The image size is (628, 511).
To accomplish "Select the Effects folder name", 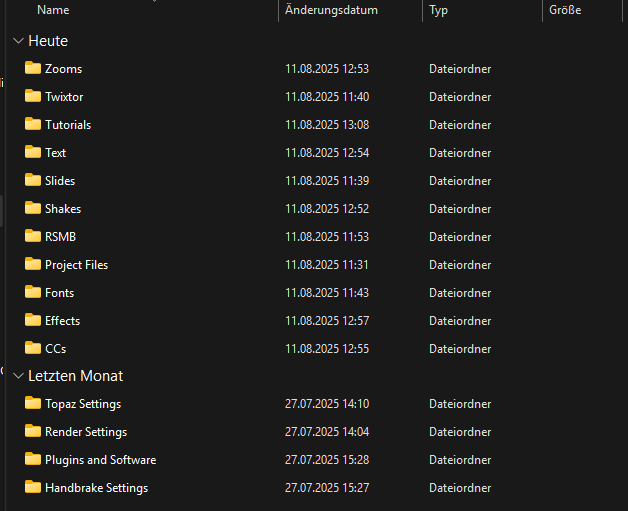I will pyautogui.click(x=62, y=321).
